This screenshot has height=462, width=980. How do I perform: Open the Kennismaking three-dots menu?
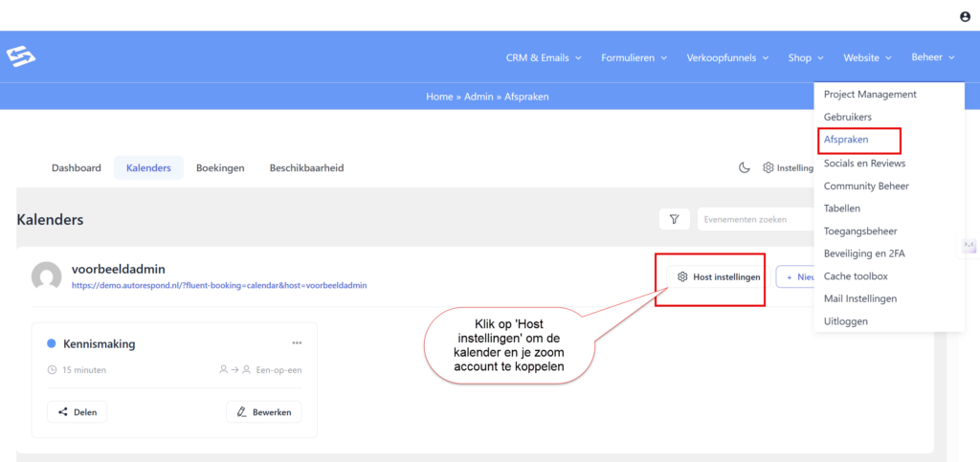click(297, 342)
